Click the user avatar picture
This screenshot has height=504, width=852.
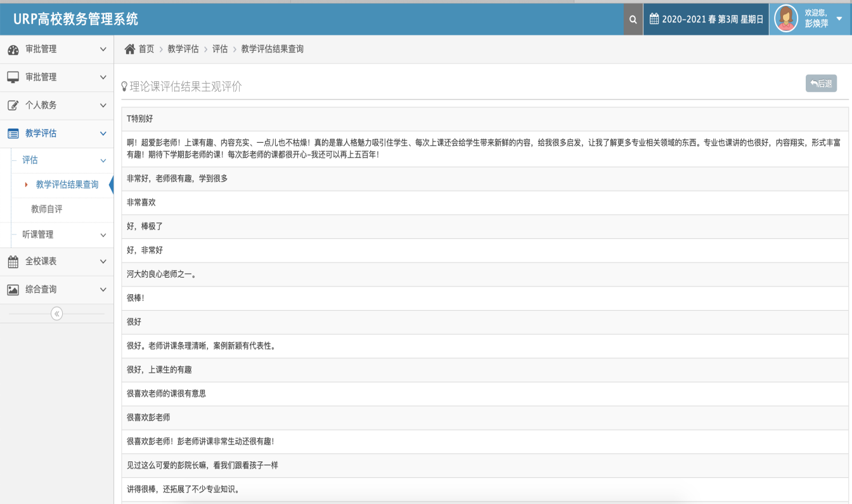786,18
